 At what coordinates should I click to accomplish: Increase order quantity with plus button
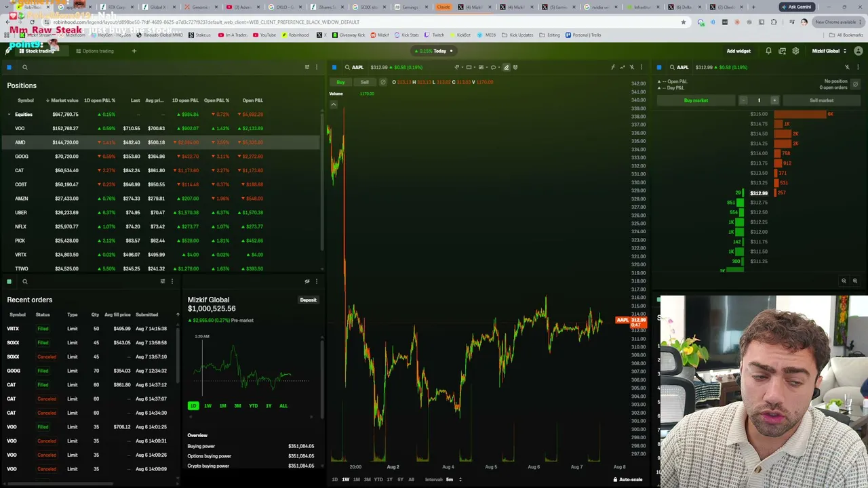(774, 100)
